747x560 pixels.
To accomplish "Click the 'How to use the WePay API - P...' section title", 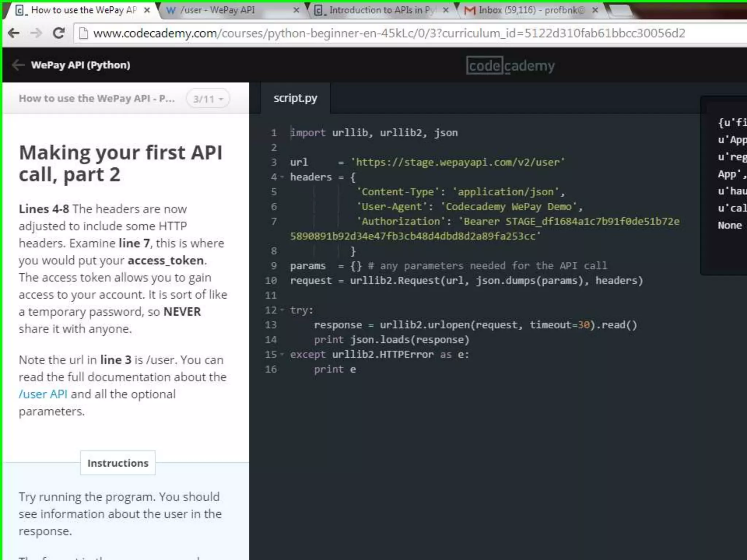I will [x=97, y=98].
